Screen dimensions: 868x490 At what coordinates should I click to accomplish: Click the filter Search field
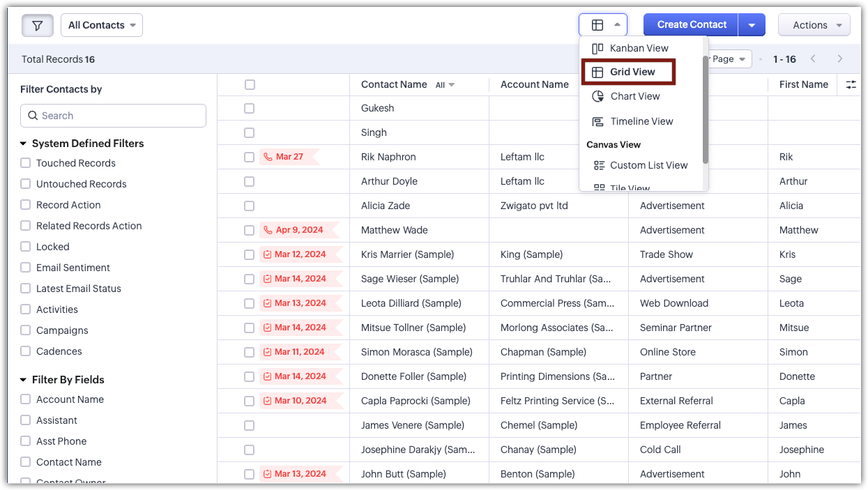(113, 116)
